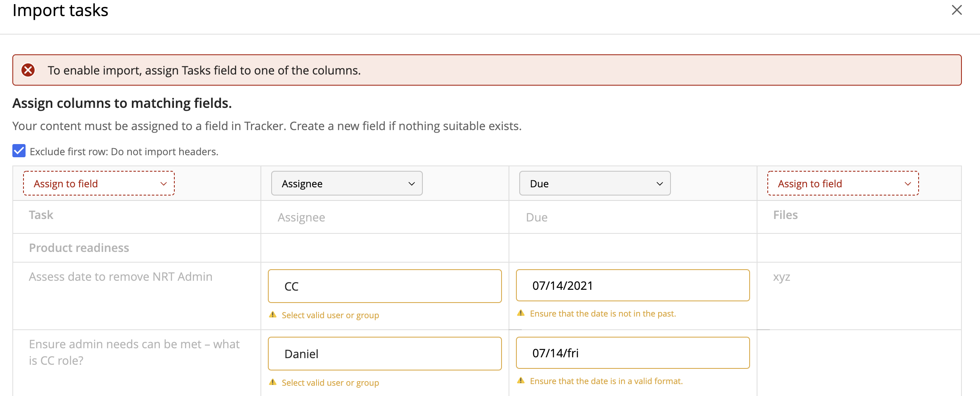Click the "Do not import headers" label

point(124,151)
